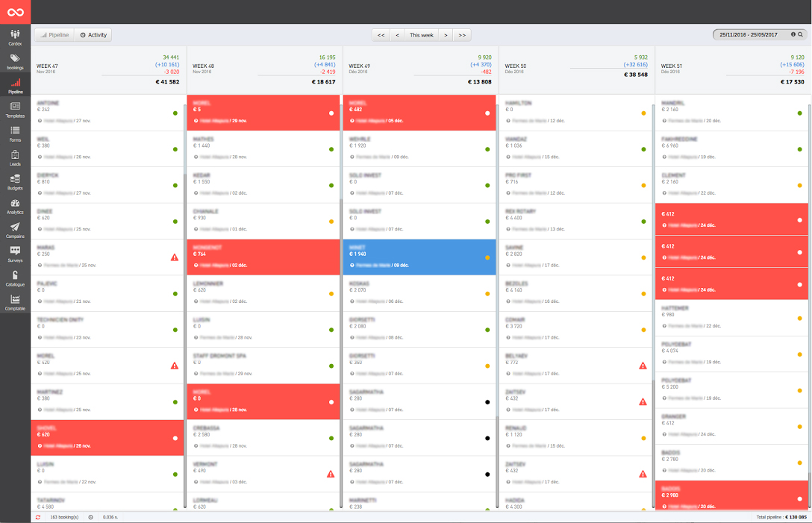Open the red €2 980 card in Week 51
This screenshot has width=812, height=523.
731,495
